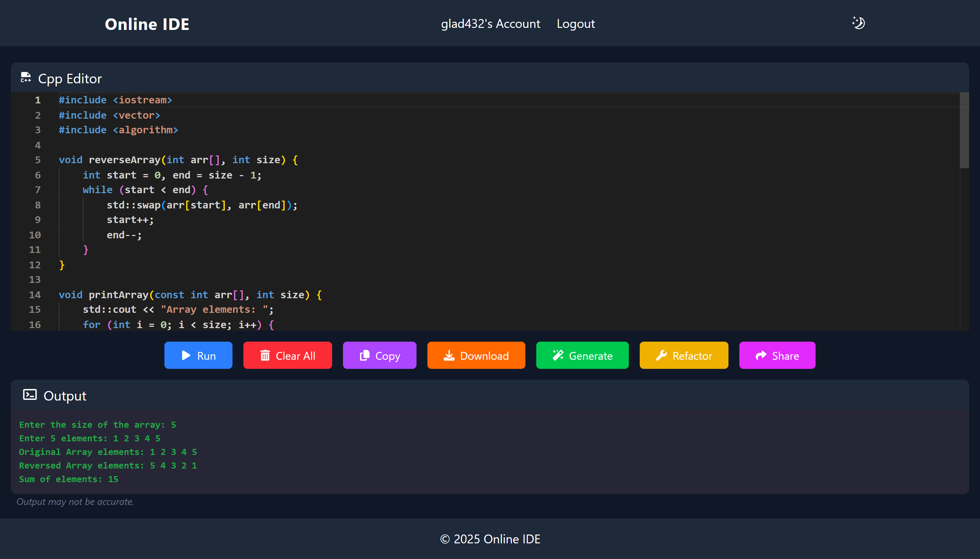The height and width of the screenshot is (559, 980).
Task: Click the start++; line
Action: tap(130, 220)
